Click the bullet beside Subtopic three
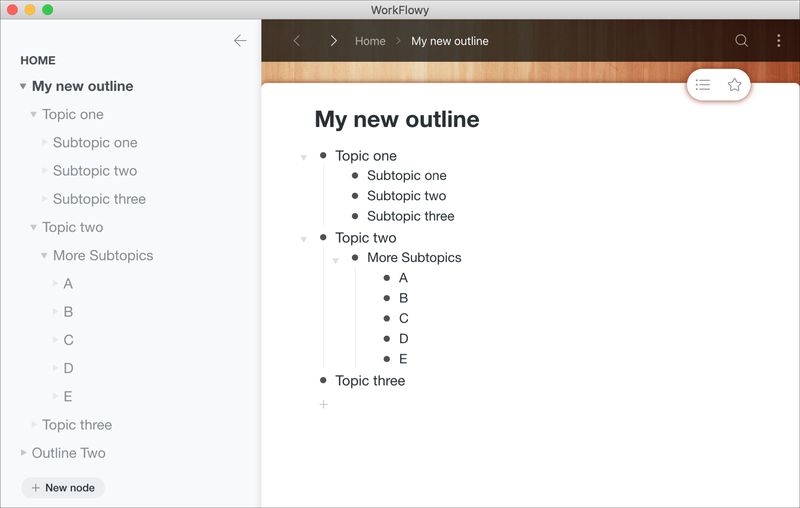 coord(355,216)
